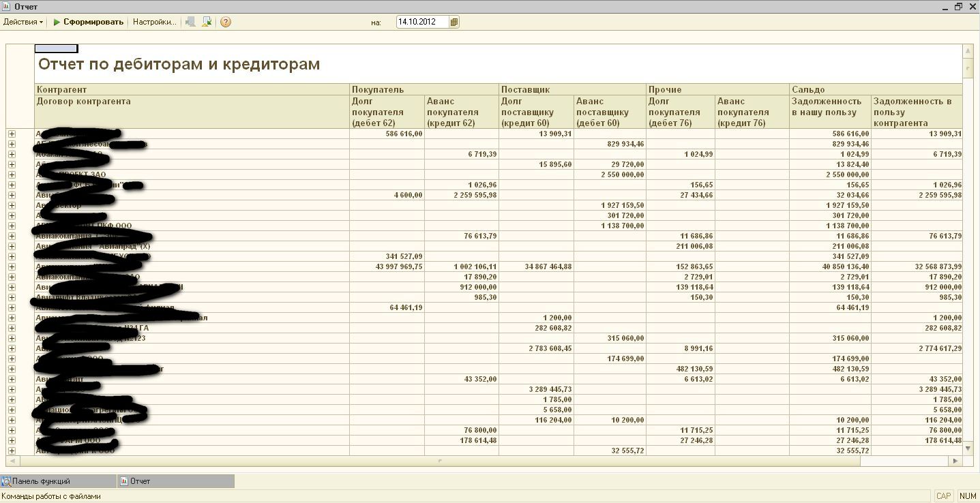Click the Покупатель group header
This screenshot has height=503, width=980.
424,89
